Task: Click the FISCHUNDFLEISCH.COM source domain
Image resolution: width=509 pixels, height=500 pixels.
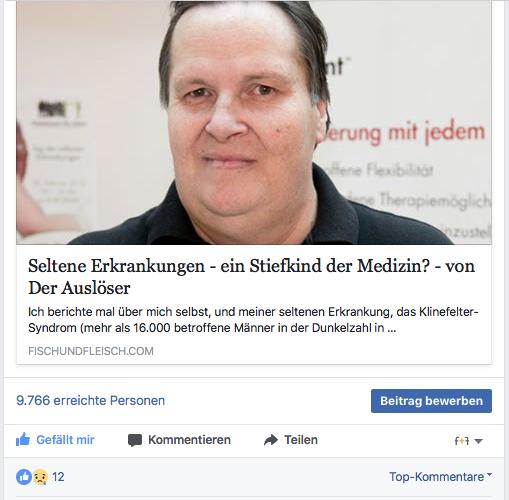Action: pos(91,351)
